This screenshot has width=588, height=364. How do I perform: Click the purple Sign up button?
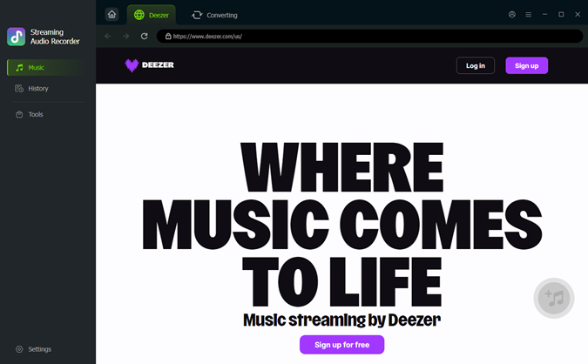[526, 65]
